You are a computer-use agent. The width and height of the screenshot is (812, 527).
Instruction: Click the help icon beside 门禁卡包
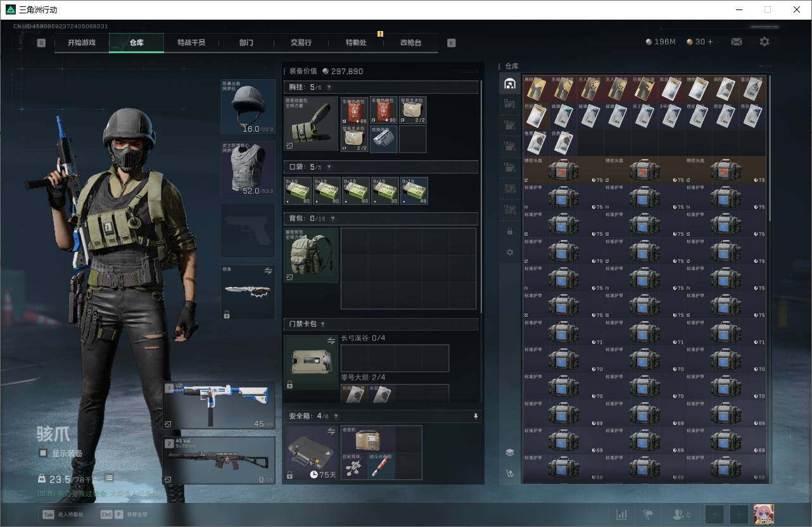(x=322, y=324)
